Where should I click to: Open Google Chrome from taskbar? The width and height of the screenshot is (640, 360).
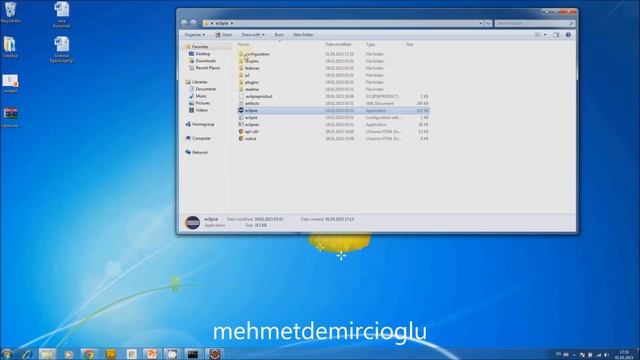(89, 354)
